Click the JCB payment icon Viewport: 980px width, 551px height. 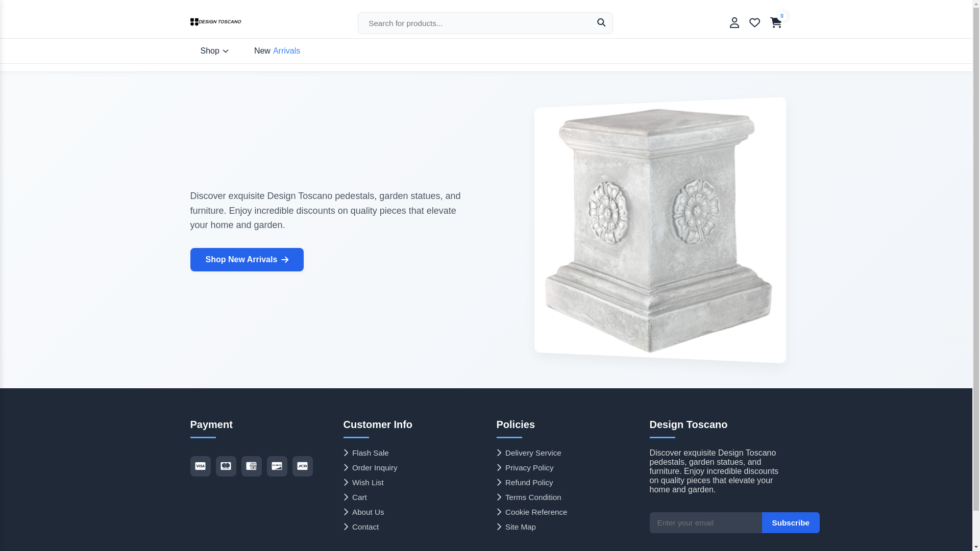tap(302, 466)
